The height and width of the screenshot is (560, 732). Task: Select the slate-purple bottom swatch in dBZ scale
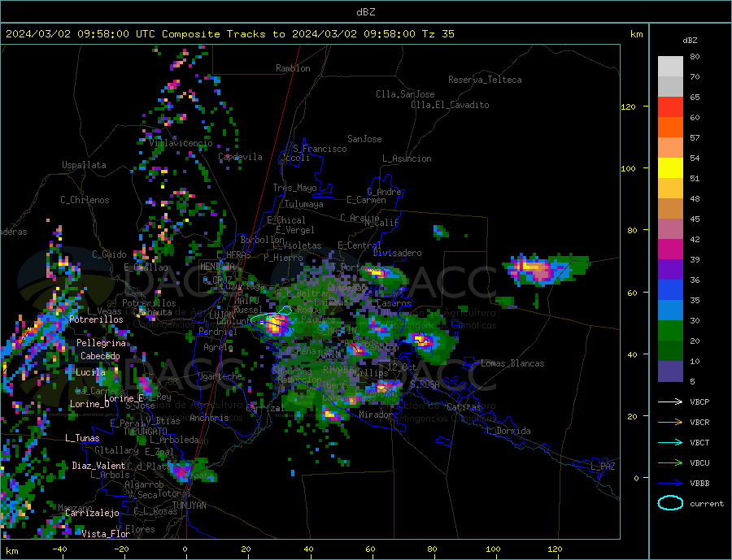[670, 371]
